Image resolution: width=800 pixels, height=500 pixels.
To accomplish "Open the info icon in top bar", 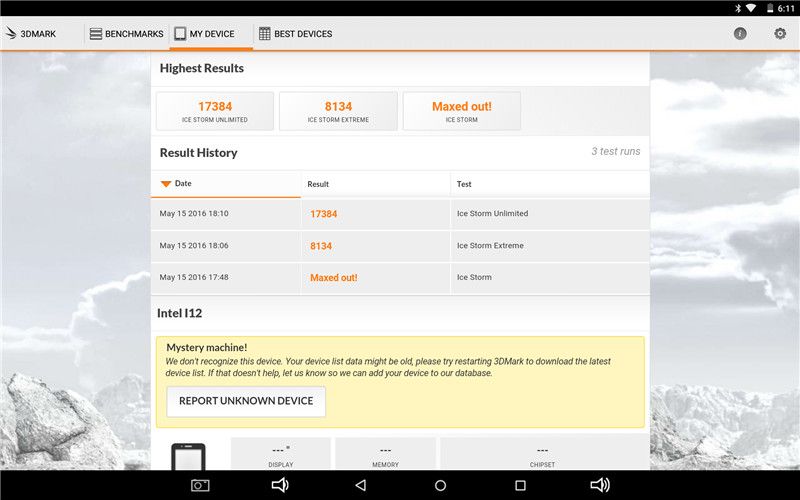I will 740,34.
